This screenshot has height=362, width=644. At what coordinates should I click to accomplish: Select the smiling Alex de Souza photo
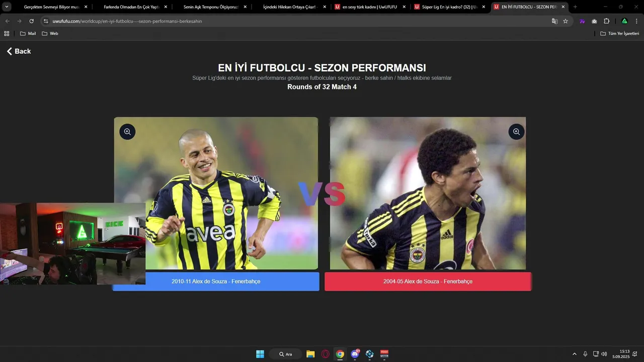tap(216, 193)
